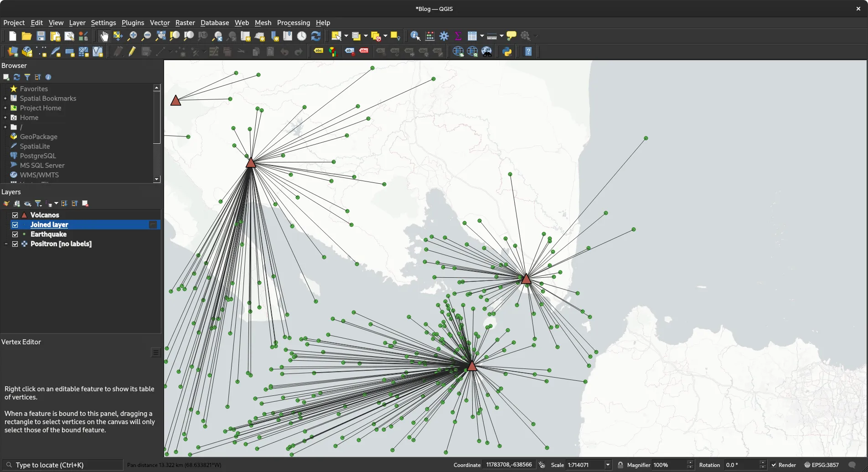This screenshot has height=472, width=868.
Task: Hide the Volcanos layer
Action: [x=15, y=215]
